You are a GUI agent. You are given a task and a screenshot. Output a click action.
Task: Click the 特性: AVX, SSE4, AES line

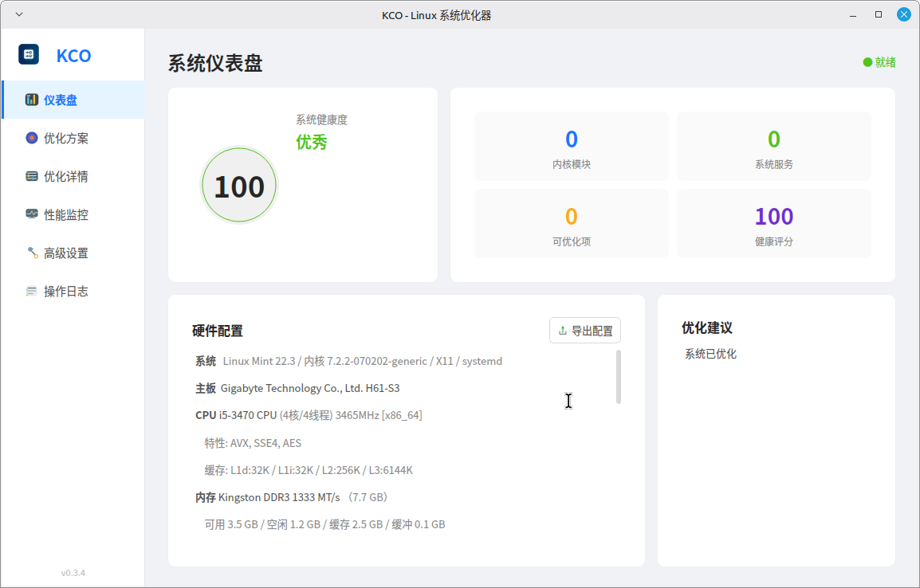click(253, 443)
